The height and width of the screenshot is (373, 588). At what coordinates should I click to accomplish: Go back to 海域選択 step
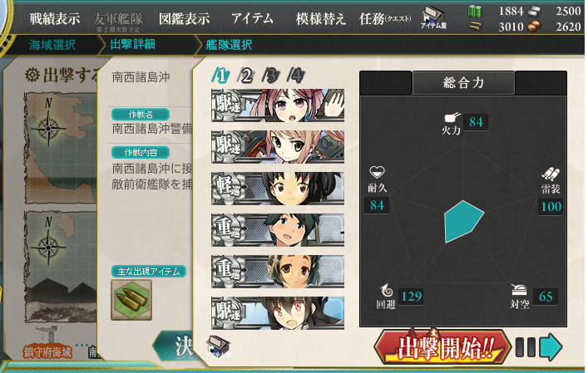click(x=52, y=45)
